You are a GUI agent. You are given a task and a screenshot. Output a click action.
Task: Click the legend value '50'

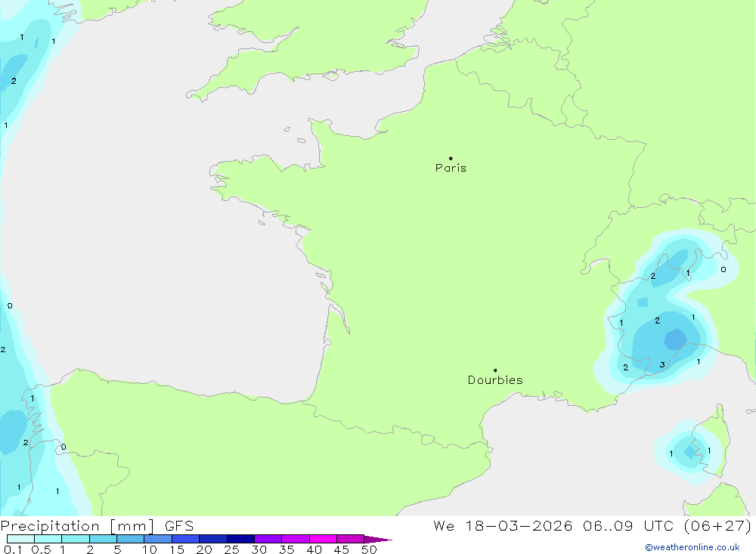[x=370, y=549]
